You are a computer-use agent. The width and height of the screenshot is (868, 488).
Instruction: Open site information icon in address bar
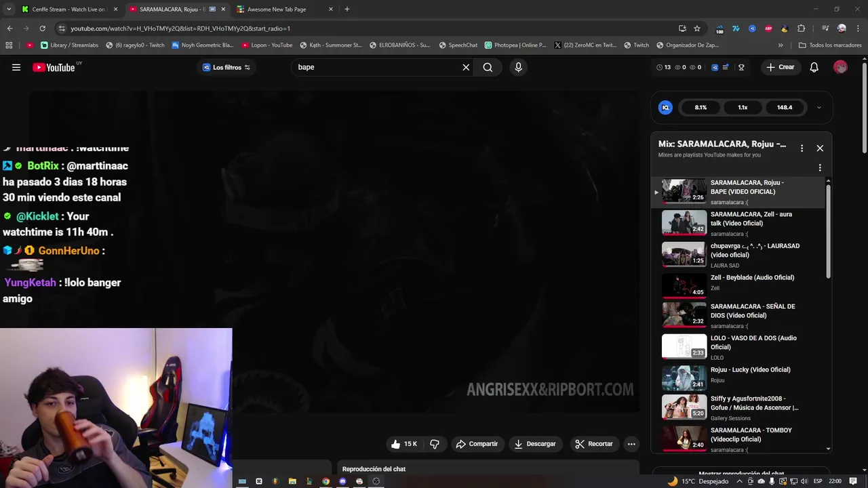(62, 28)
